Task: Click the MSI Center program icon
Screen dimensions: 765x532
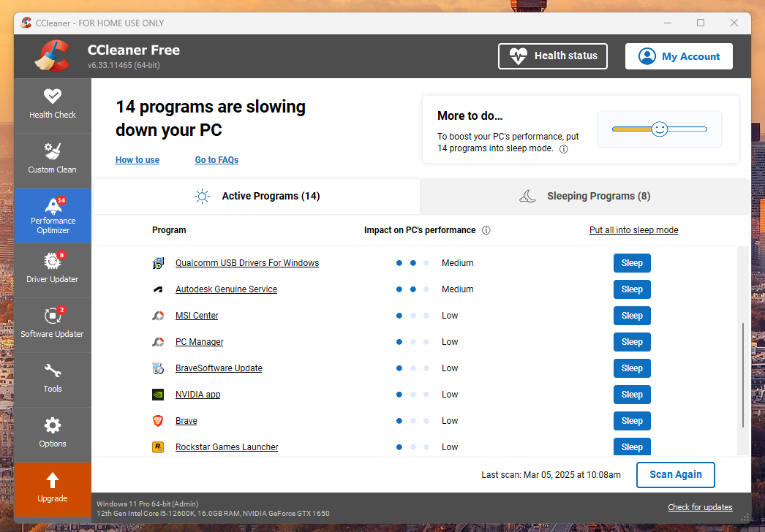Action: [x=157, y=316]
